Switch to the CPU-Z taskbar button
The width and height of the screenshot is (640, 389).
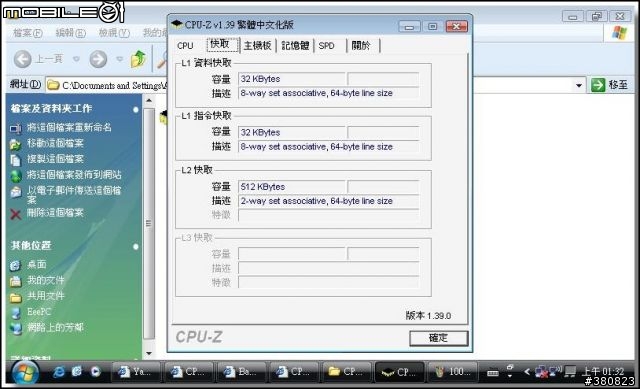tap(399, 372)
